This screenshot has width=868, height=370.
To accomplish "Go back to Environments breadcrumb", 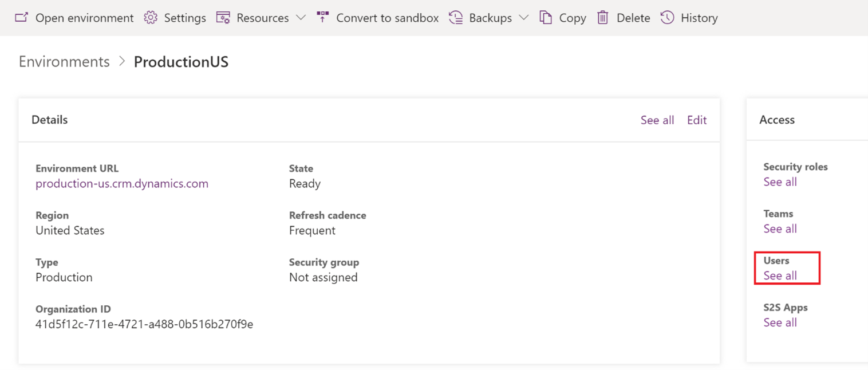I will [x=64, y=62].
